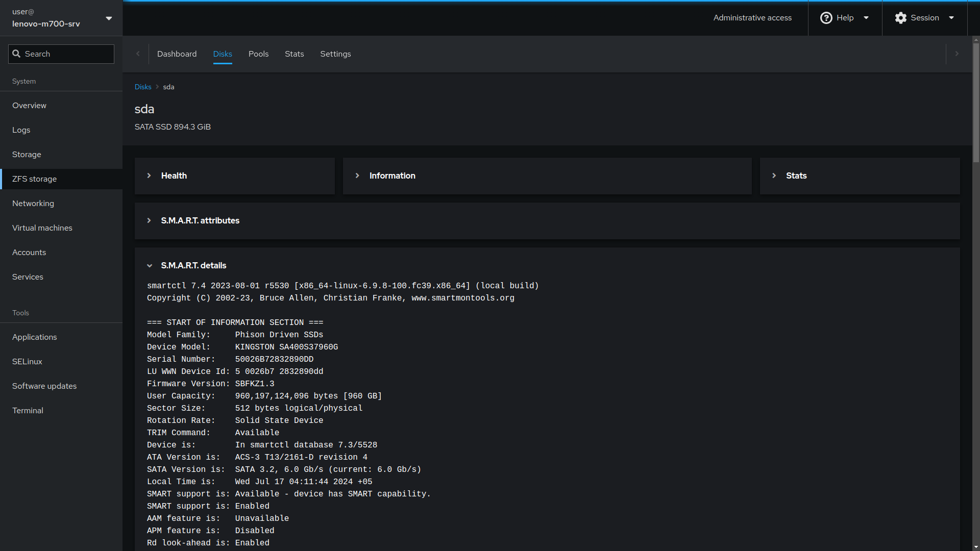
Task: Click the Disks breadcrumb link
Action: click(x=143, y=87)
